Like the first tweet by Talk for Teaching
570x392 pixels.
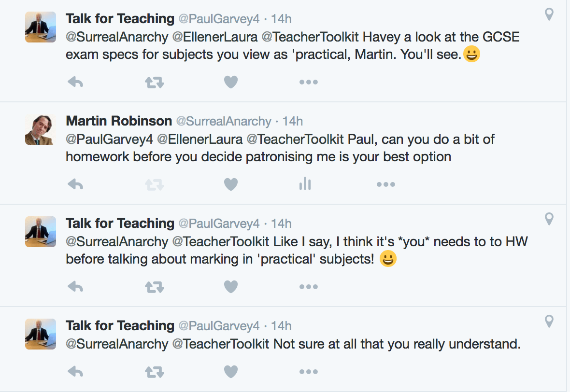point(231,82)
